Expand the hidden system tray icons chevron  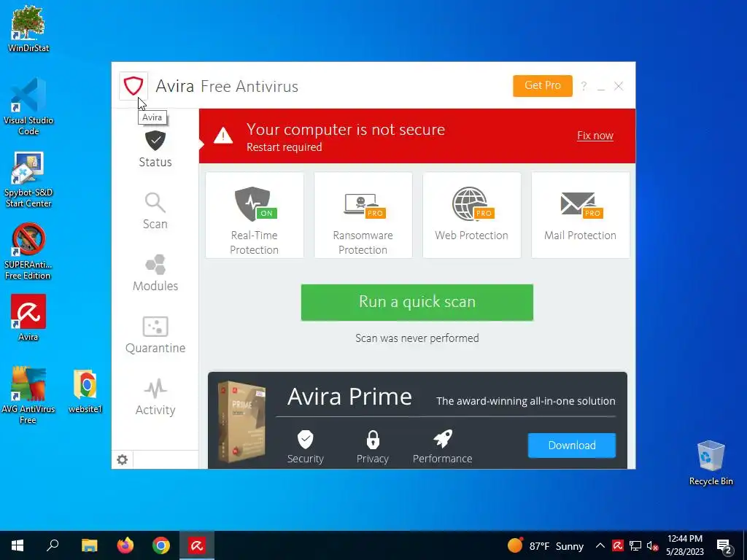coord(600,545)
